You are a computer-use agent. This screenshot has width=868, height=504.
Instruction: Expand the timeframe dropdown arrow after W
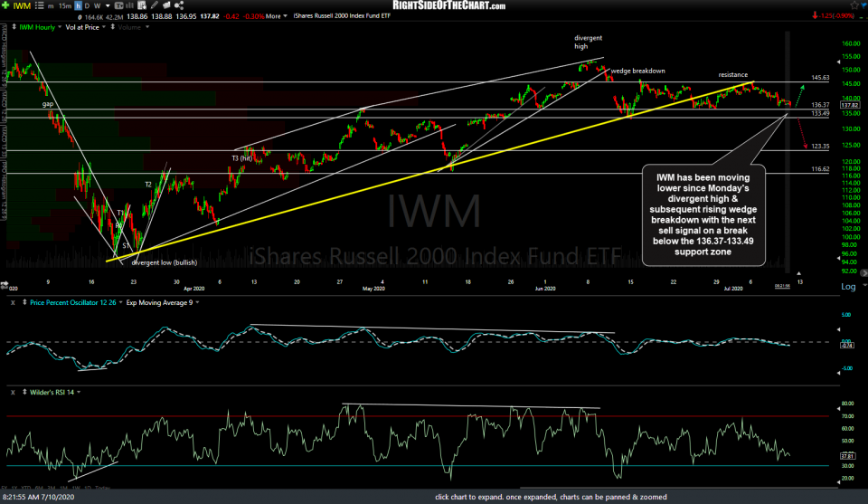pyautogui.click(x=108, y=6)
